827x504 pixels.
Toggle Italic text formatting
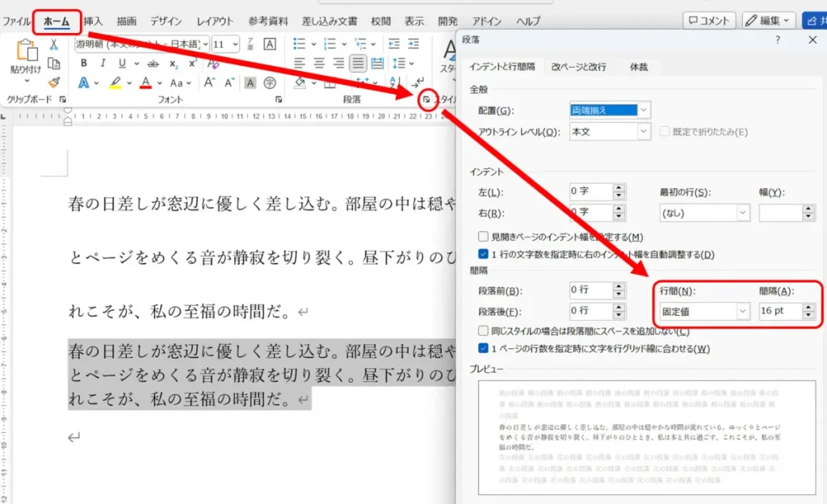103,63
